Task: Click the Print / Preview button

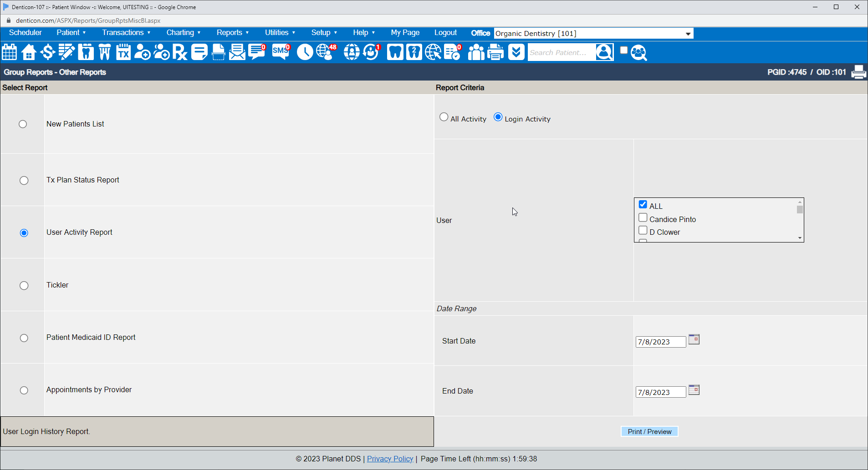Action: click(x=649, y=431)
